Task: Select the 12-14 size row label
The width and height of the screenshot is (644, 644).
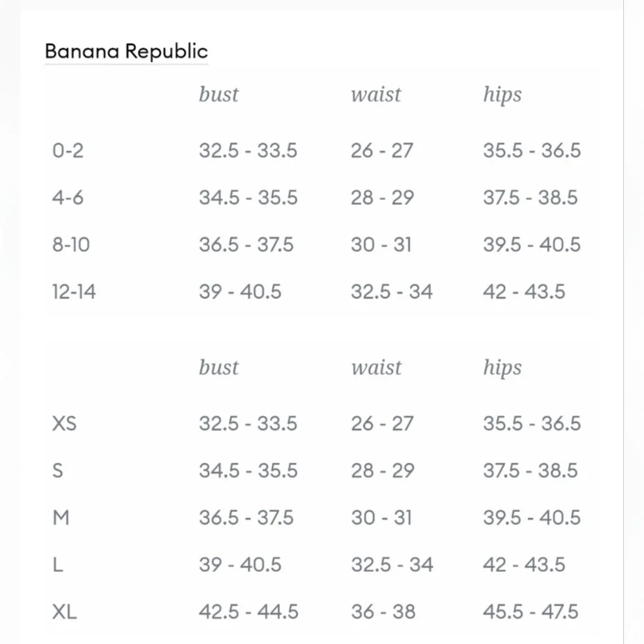Action: pos(74,292)
